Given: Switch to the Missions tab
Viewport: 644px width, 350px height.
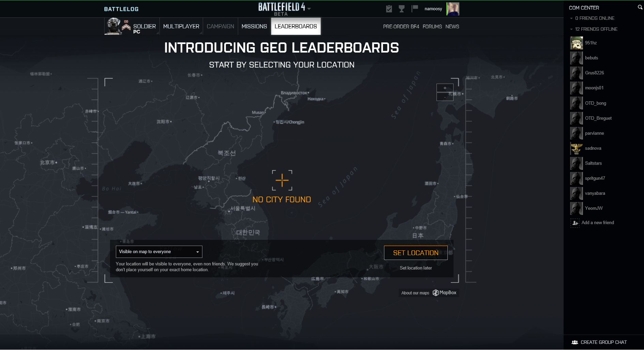Looking at the screenshot, I should coord(254,26).
